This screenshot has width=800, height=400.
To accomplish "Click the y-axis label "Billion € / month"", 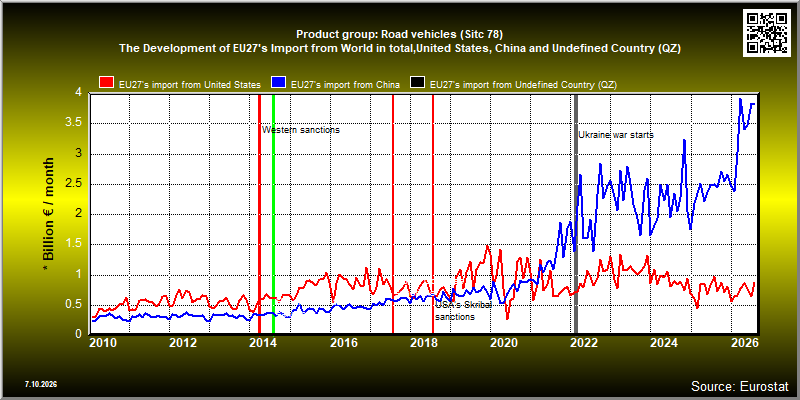I will [48, 211].
